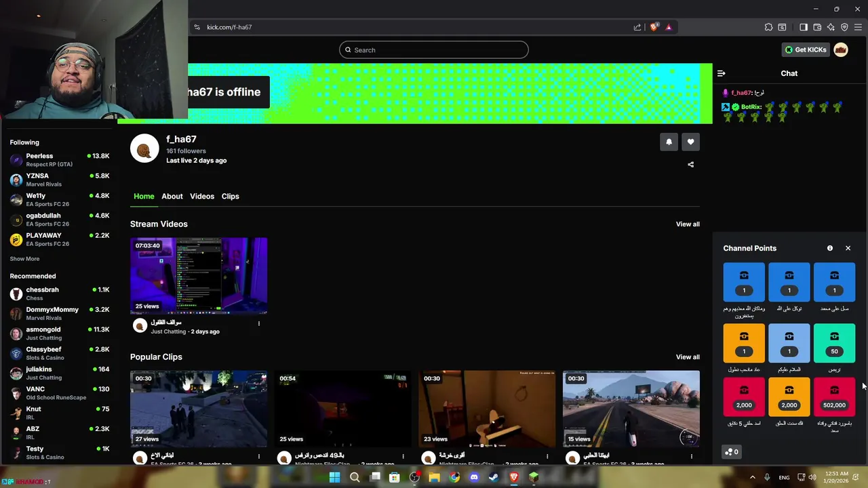Click the f_ha67 channel avatar

click(144, 148)
